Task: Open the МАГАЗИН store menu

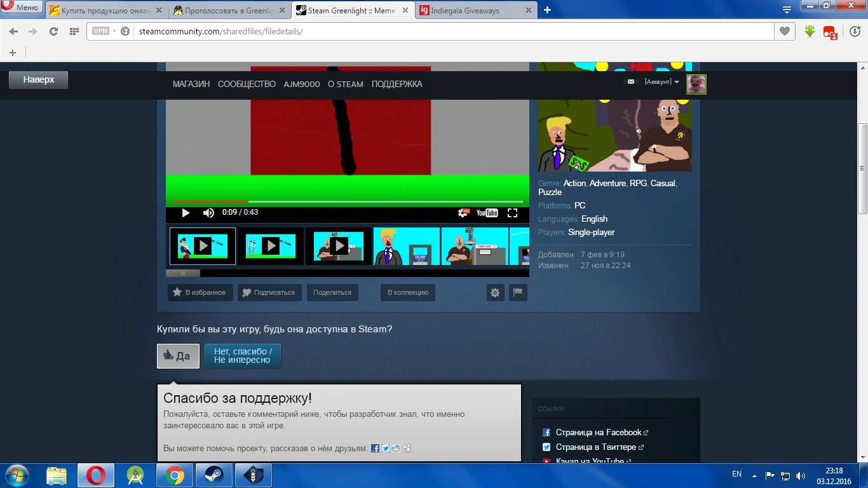Action: (x=191, y=84)
